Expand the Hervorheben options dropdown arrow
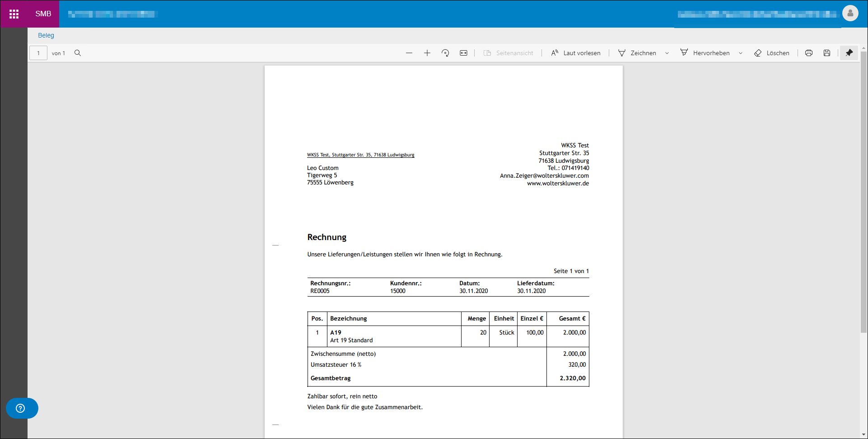Image resolution: width=868 pixels, height=439 pixels. tap(741, 53)
